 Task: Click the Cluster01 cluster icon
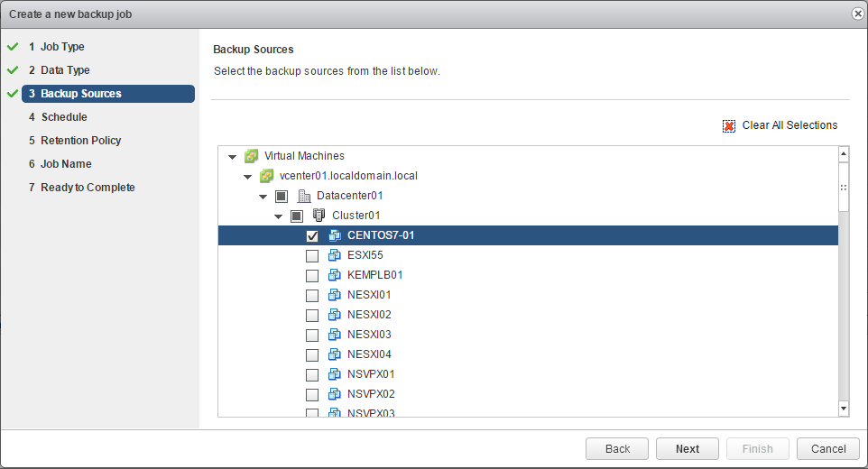[x=319, y=216]
